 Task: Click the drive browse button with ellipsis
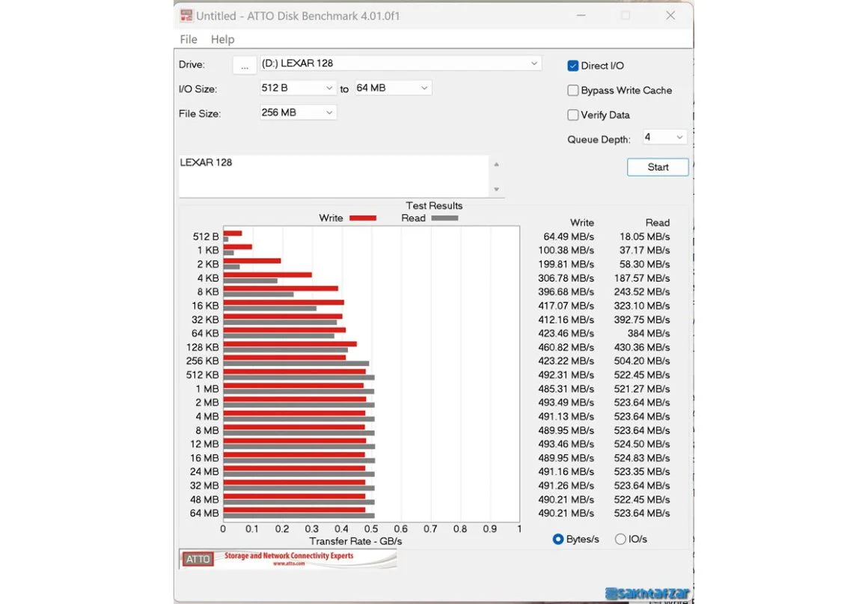244,65
